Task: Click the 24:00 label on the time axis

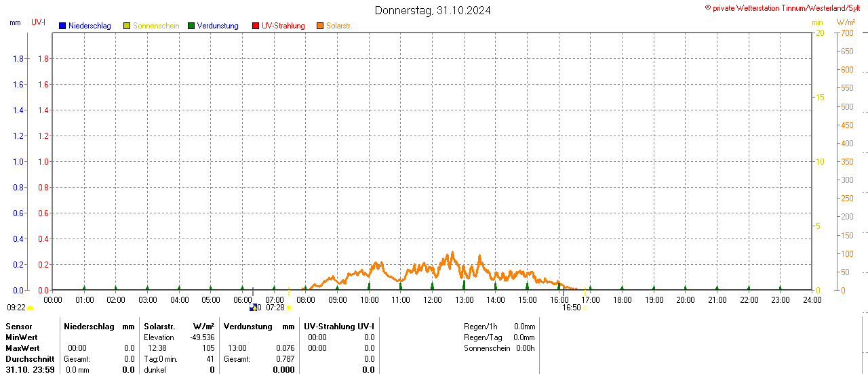Action: pos(812,299)
